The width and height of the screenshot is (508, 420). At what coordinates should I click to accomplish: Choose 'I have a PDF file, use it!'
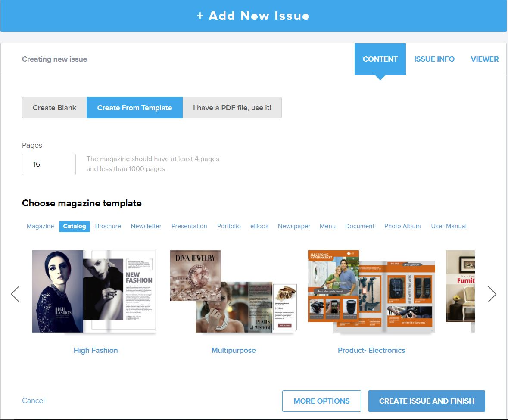pos(232,108)
